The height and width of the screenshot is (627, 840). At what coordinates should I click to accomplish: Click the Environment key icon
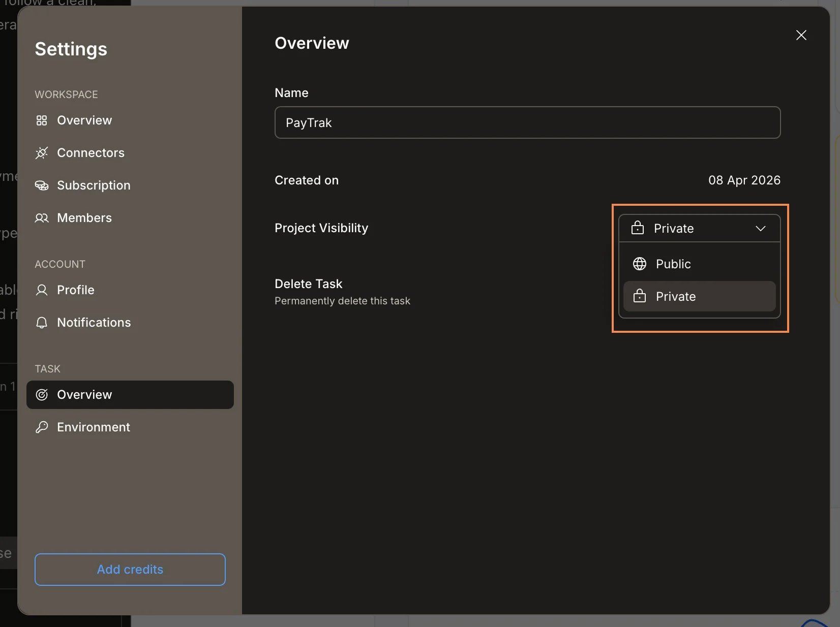(x=42, y=427)
